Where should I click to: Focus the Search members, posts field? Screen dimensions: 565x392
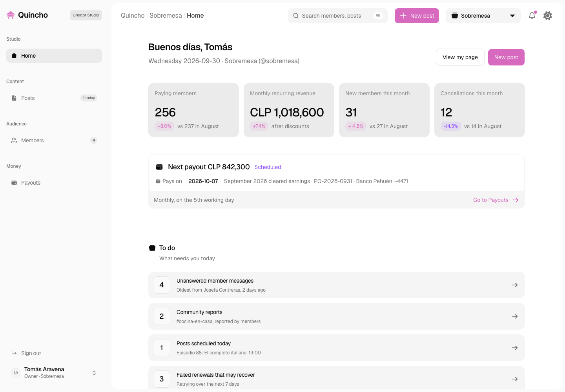tap(338, 16)
